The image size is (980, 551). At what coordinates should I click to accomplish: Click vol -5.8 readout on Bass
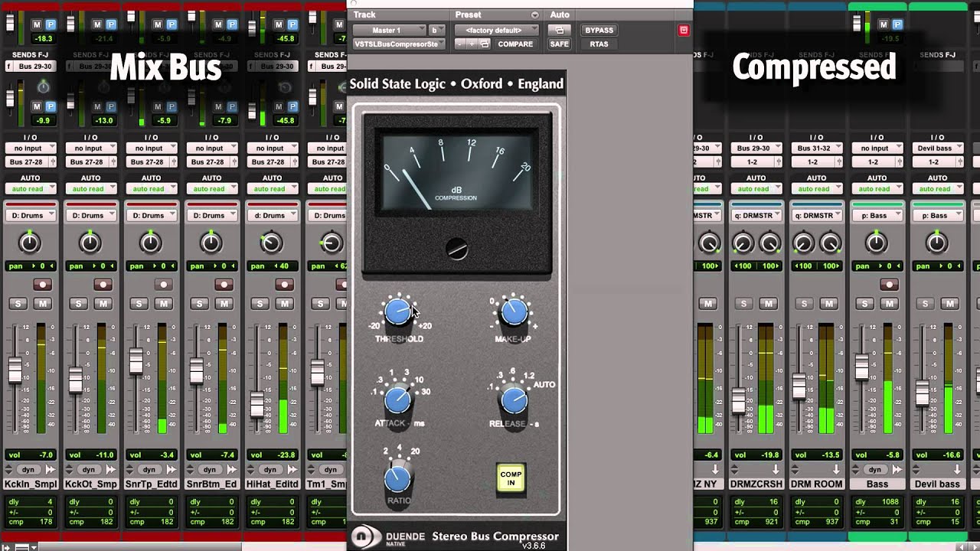coord(877,455)
